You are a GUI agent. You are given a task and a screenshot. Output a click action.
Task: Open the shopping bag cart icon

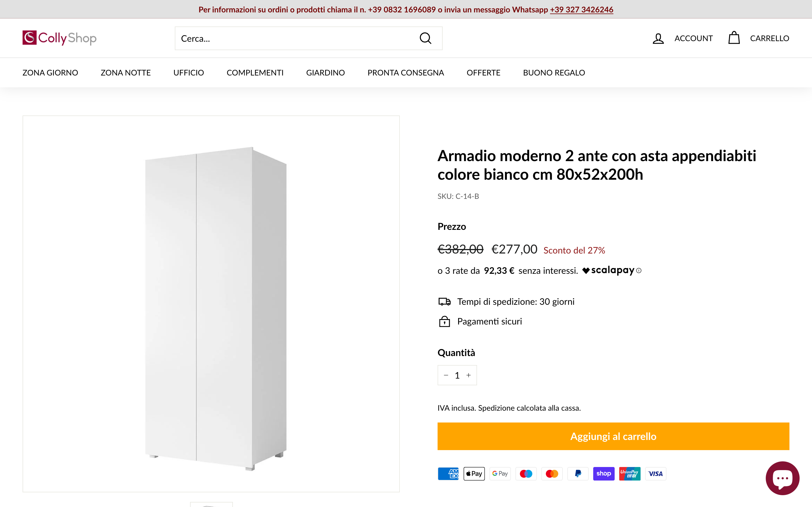pos(734,38)
